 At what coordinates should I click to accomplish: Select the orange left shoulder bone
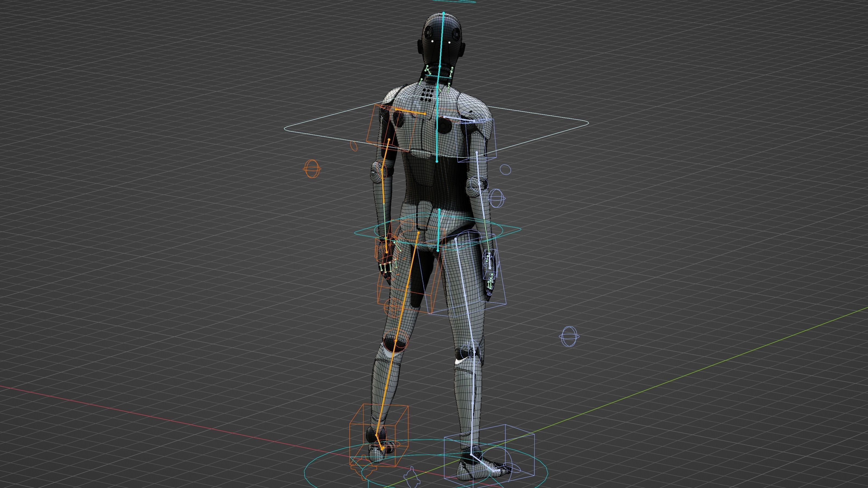click(411, 111)
